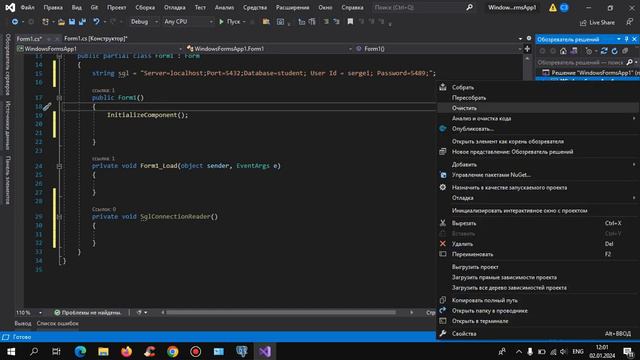Image resolution: width=640 pixels, height=360 pixels.
Task: Click the Live Share button
Action: tap(597, 22)
